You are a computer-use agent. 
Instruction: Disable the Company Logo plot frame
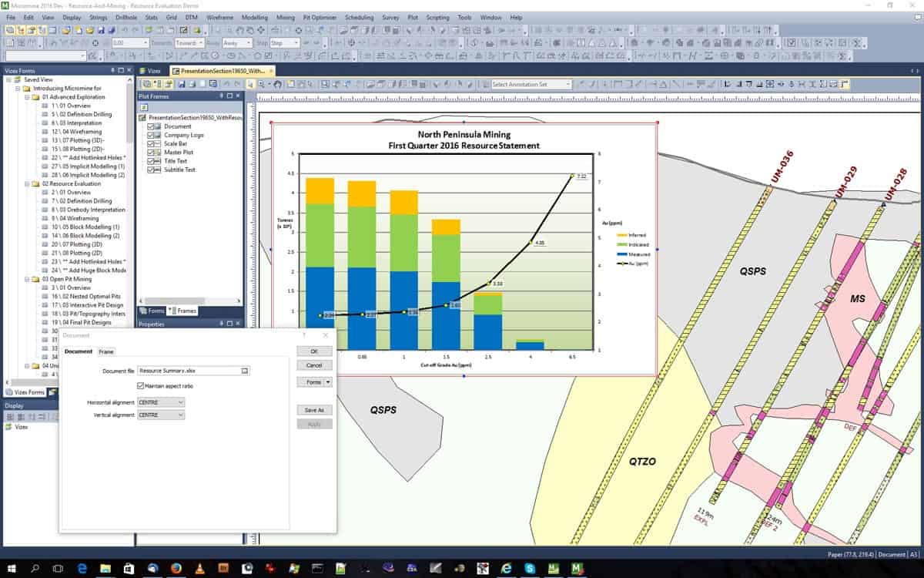click(150, 135)
